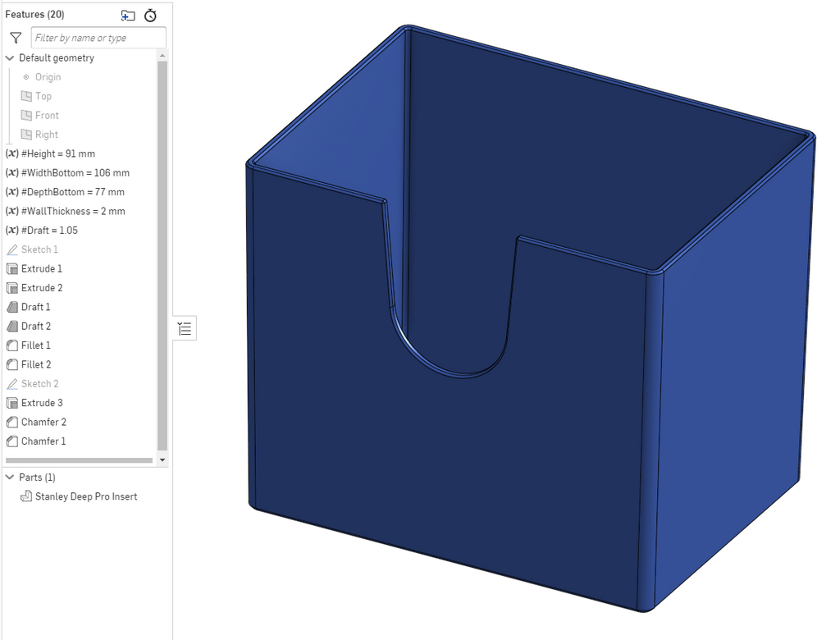Click the Fillet 2 feature icon
Image resolution: width=840 pixels, height=640 pixels.
click(12, 365)
